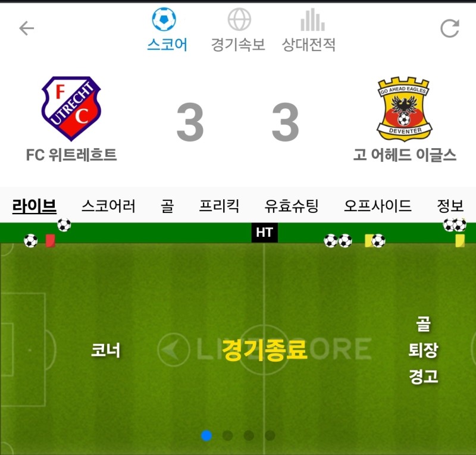Screen dimensions: 476x455
Task: Select the 스코어러 tab
Action: point(108,206)
